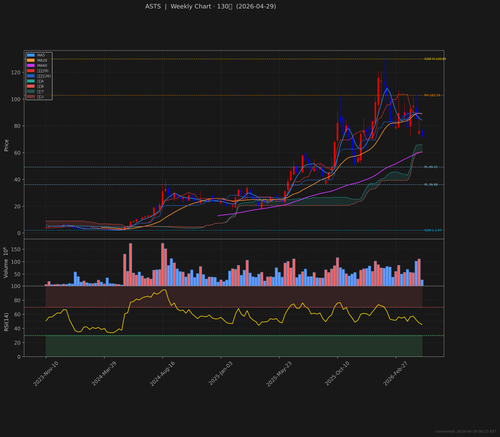Screen dimensions: 500x437
Task: Click the "RSI(14)" y-axis title
Action: coord(6,322)
